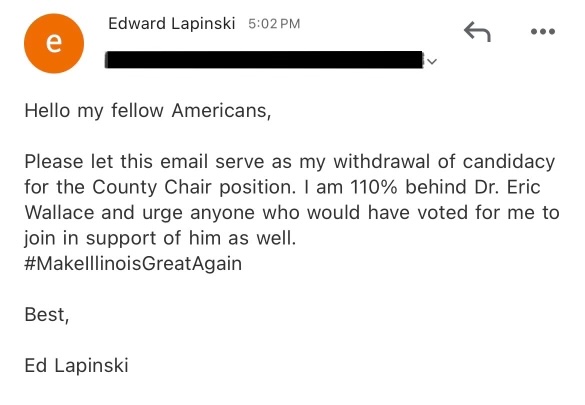Expand recipient details with the small chevron
Viewport: 585px width, 405px height.
432,61
